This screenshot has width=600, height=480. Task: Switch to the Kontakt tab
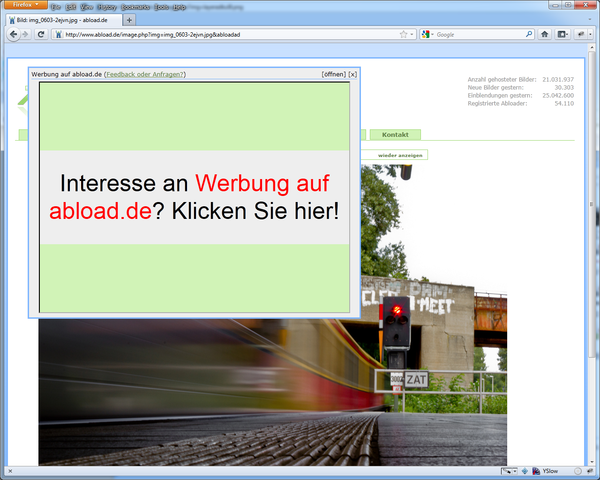(394, 135)
